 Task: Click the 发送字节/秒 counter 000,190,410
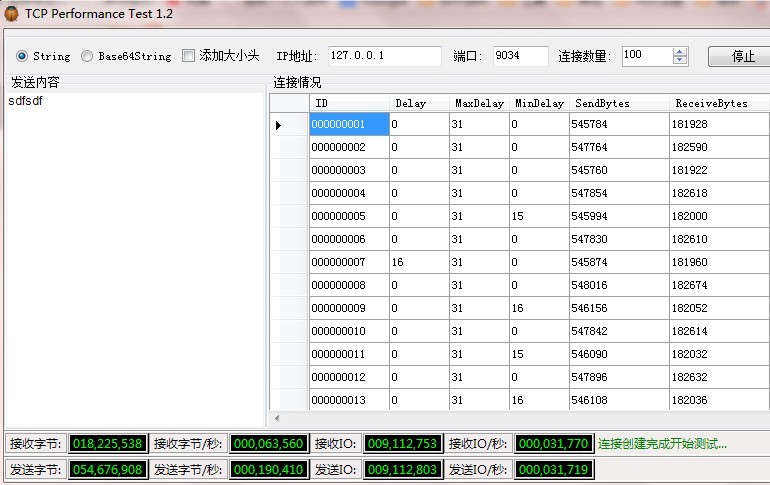pos(269,470)
